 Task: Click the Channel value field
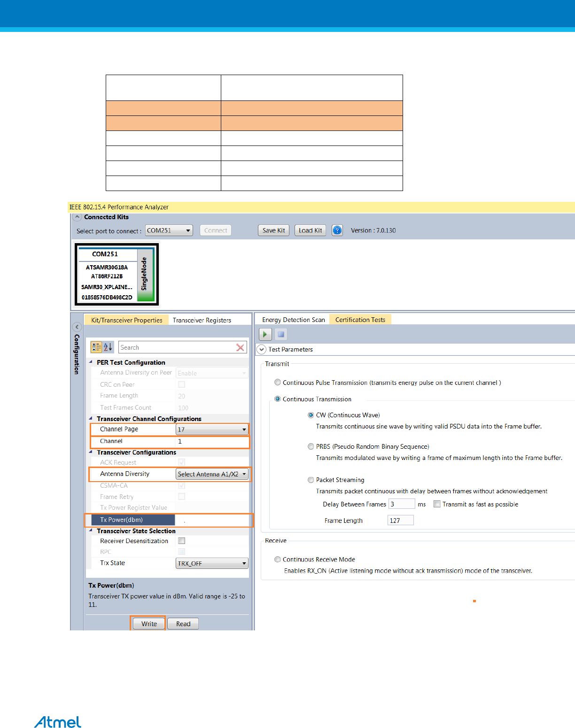pos(212,441)
